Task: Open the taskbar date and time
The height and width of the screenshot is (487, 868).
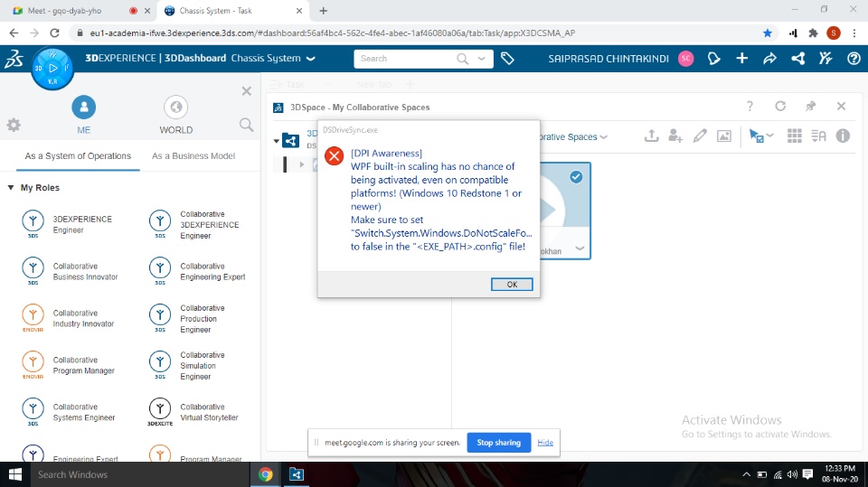Action: pos(840,474)
